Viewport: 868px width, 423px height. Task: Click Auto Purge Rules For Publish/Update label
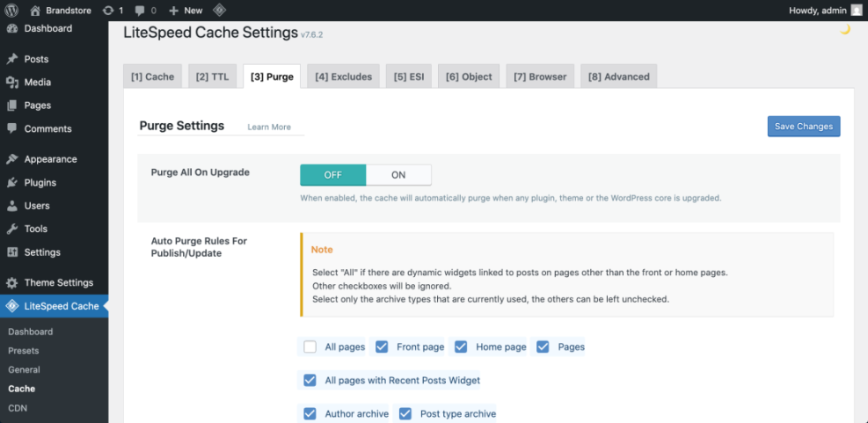coord(199,247)
